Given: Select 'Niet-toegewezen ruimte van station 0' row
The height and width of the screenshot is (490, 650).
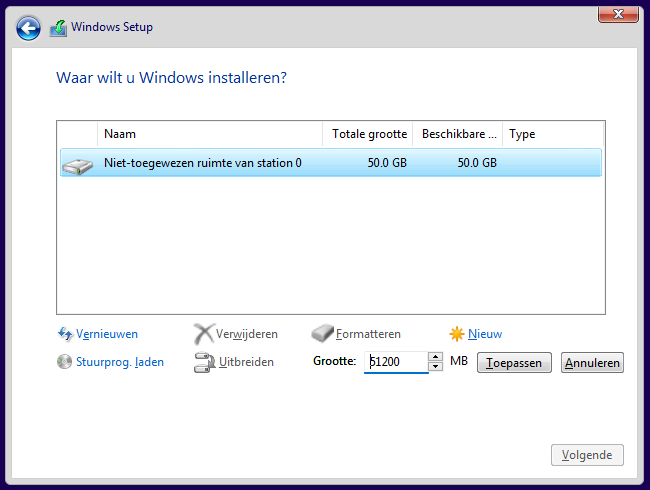Looking at the screenshot, I should (331, 163).
